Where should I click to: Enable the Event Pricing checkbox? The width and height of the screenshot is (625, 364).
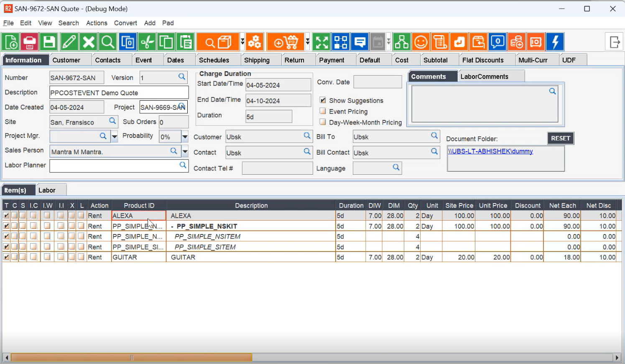323,111
